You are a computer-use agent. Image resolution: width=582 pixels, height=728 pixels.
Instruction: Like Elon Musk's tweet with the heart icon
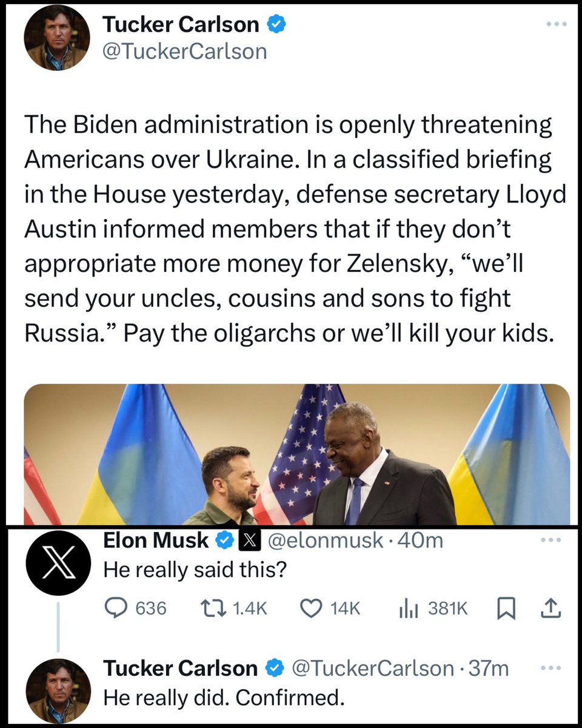click(x=311, y=608)
